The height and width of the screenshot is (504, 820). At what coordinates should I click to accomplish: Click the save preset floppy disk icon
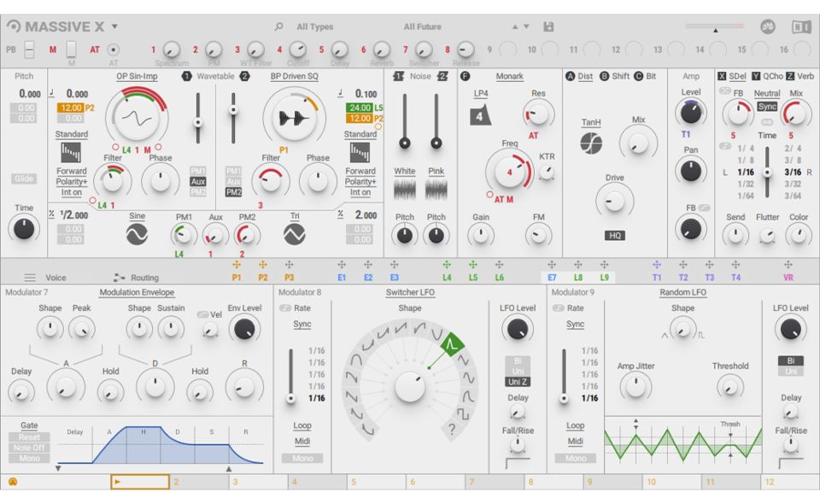(548, 27)
